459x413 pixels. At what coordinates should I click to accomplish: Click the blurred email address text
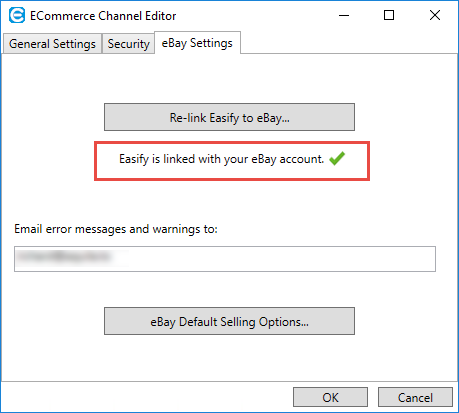63,257
